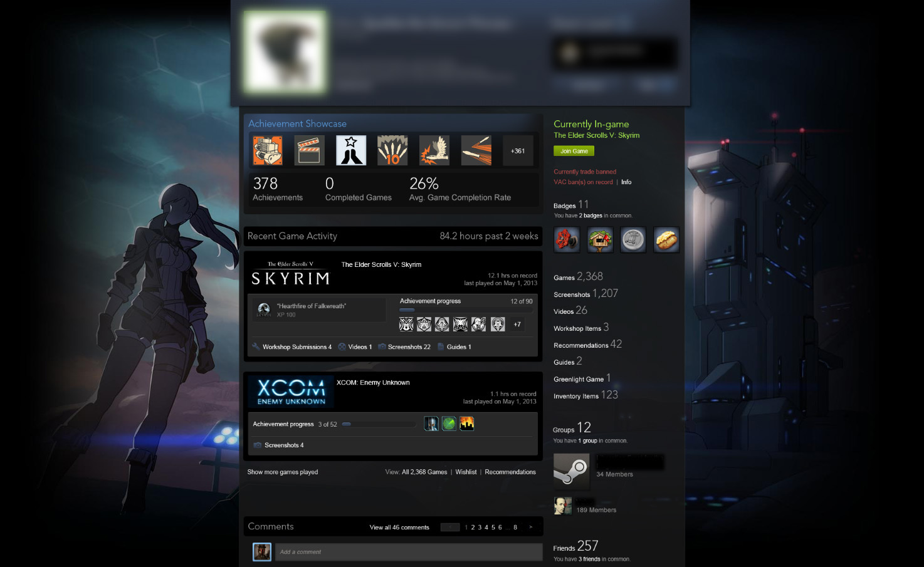Screen dimensions: 924x567
Task: Open the flying arrows achievement icon
Action: pos(476,150)
